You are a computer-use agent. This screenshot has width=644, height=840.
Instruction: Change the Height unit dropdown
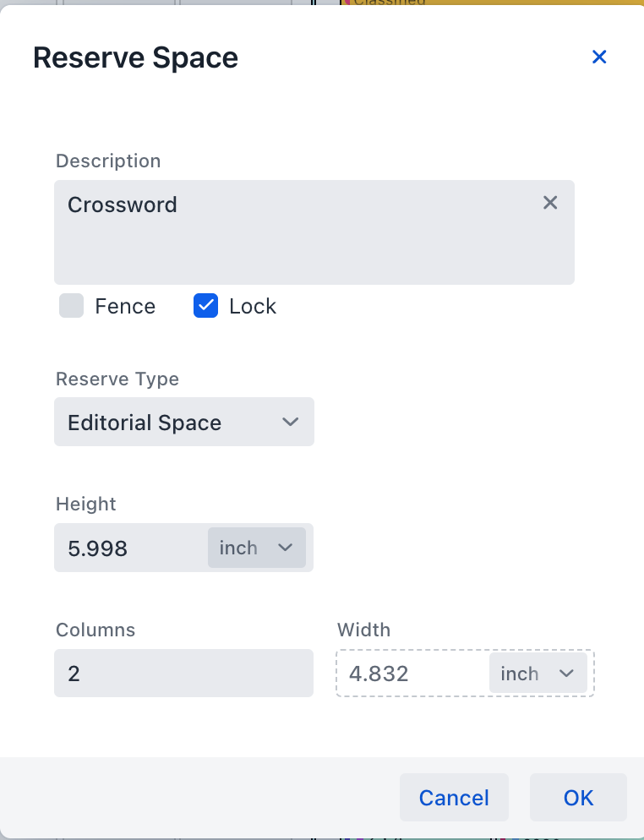click(256, 548)
